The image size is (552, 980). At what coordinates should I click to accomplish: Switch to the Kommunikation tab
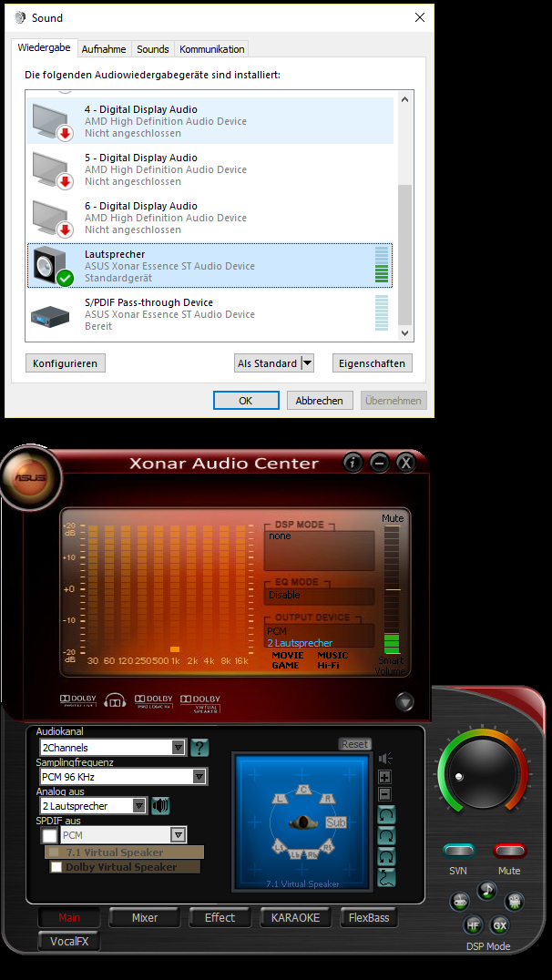212,49
